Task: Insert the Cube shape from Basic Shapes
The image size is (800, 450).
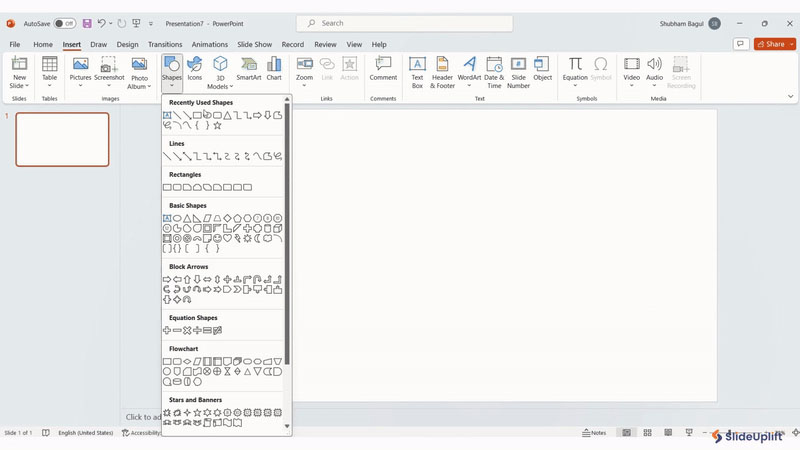Action: [x=278, y=228]
